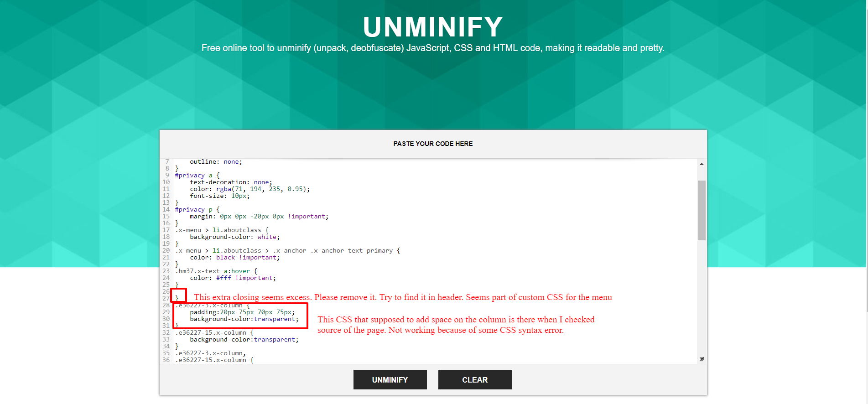Click the 'color: #fff !important;' line
This screenshot has height=404, width=868.
point(233,278)
